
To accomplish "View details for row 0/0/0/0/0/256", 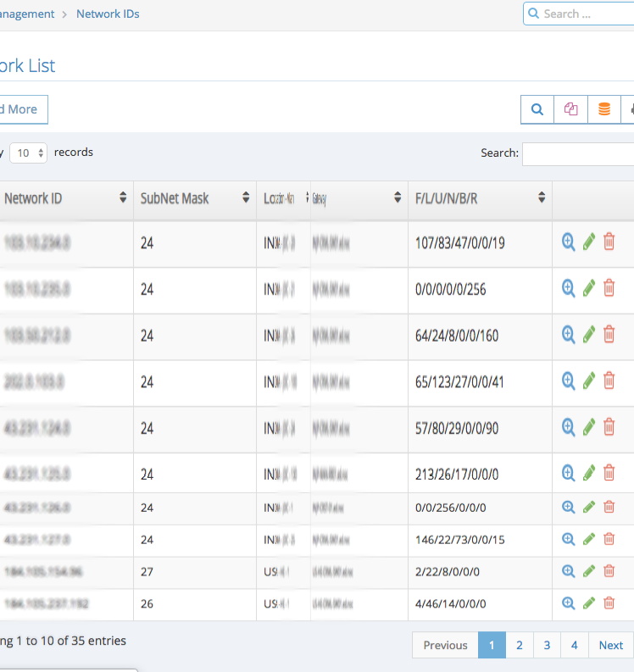I will coord(569,288).
